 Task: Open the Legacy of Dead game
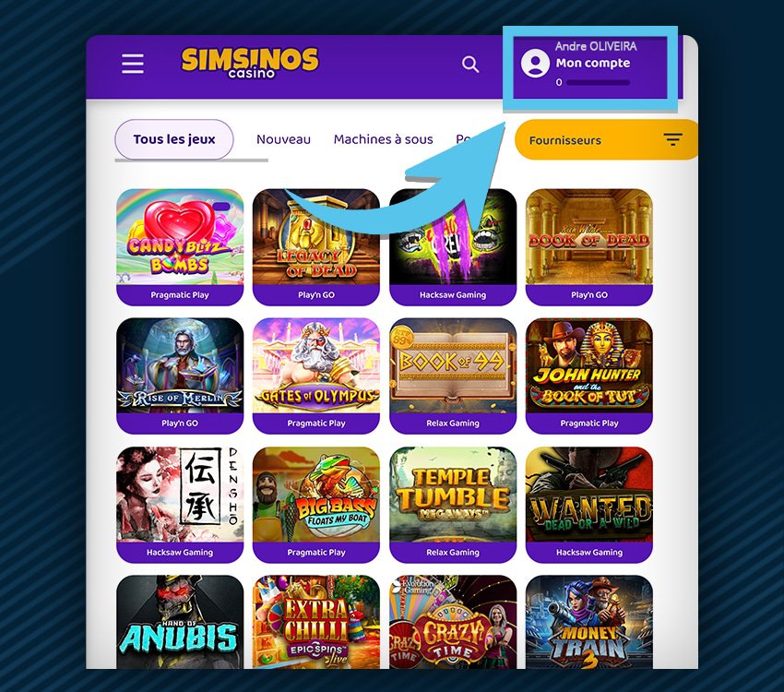click(x=316, y=246)
